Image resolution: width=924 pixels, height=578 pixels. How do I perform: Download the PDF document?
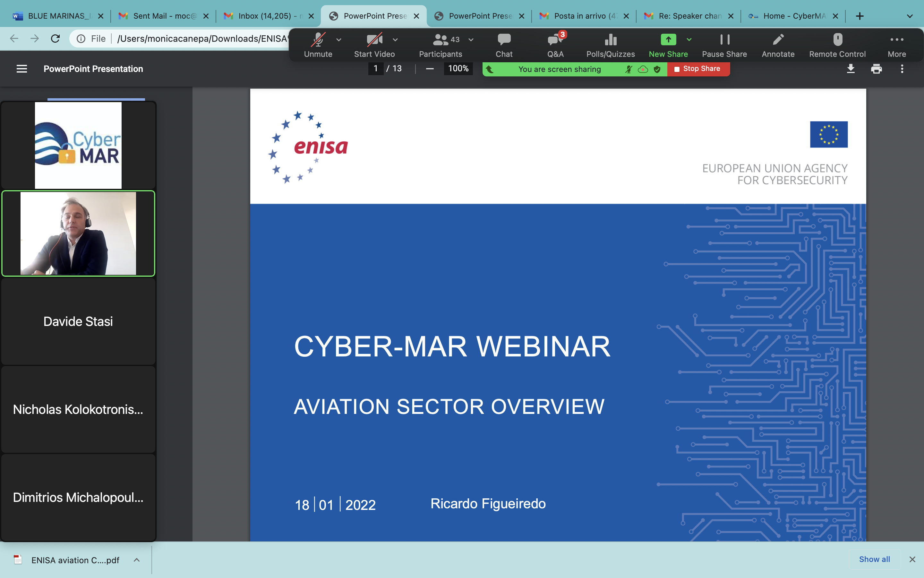point(851,69)
